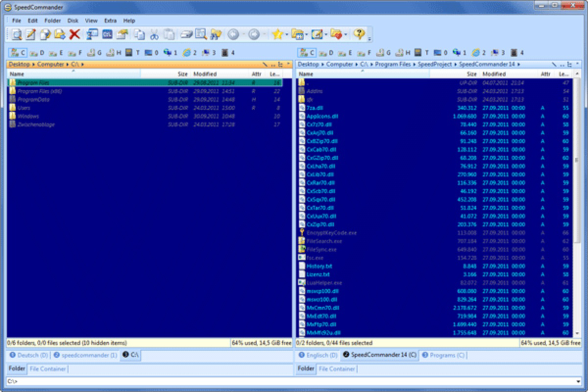Click the View file toolbar icon
The height and width of the screenshot is (392, 588).
tap(17, 34)
